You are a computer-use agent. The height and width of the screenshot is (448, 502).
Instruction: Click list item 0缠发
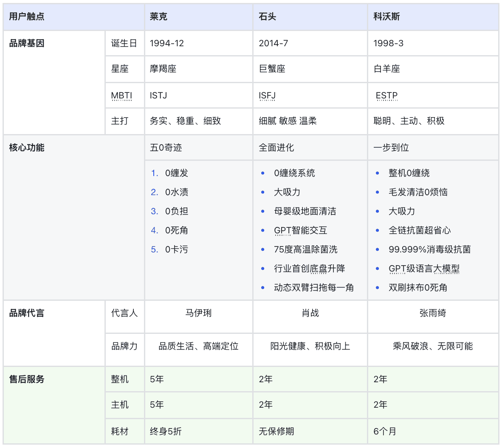tap(176, 173)
